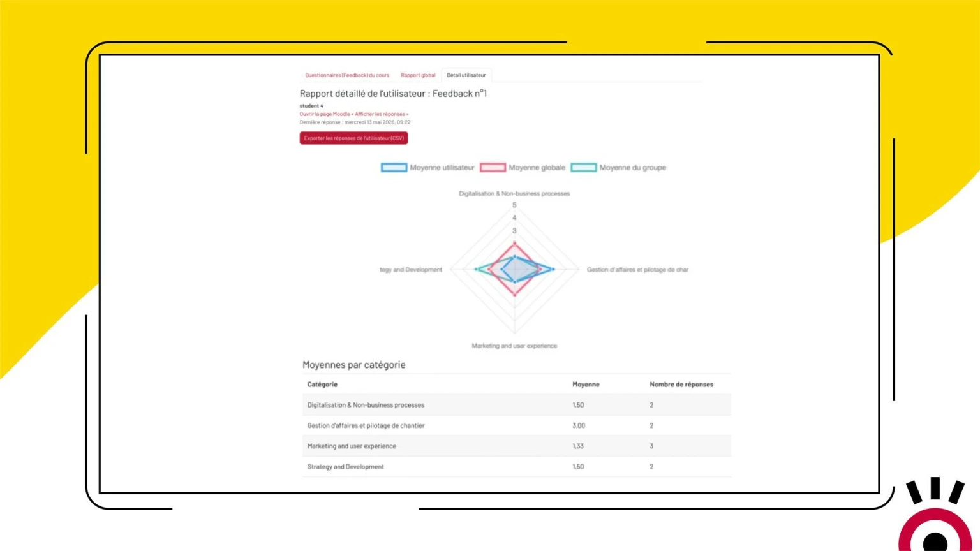Click the radar chart scale value 5
980x551 pixels.
coord(514,205)
